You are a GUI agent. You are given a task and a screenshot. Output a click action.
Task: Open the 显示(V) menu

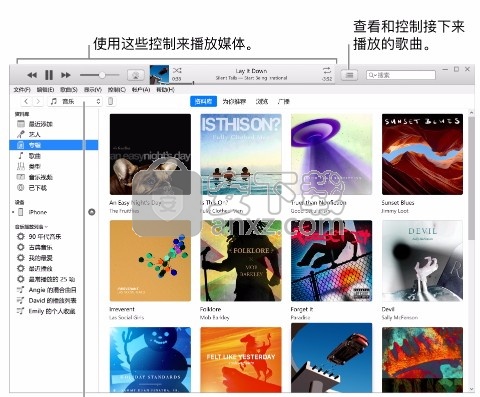click(x=93, y=90)
